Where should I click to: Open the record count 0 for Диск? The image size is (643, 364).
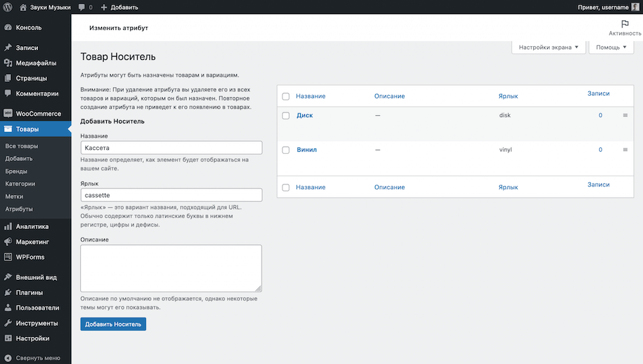tap(601, 115)
